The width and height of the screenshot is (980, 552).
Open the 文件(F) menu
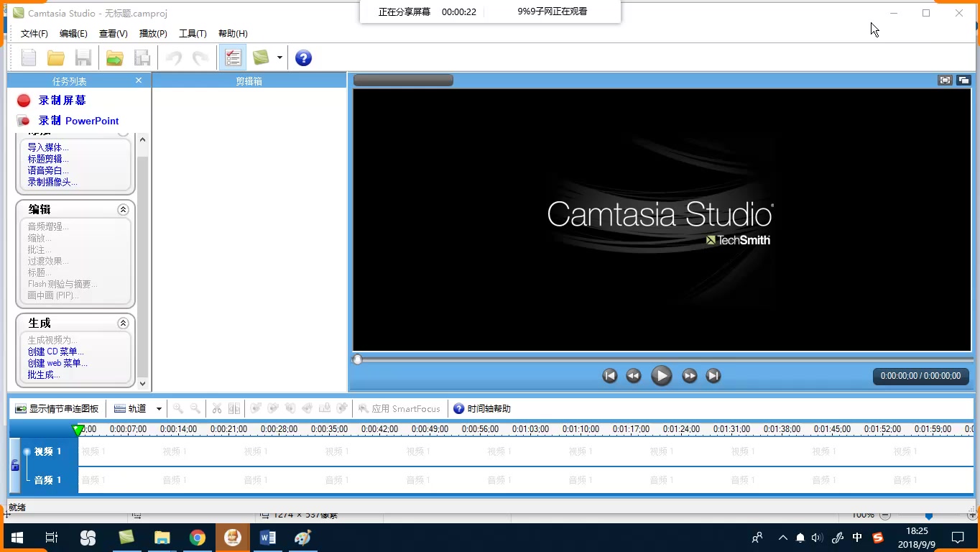34,34
